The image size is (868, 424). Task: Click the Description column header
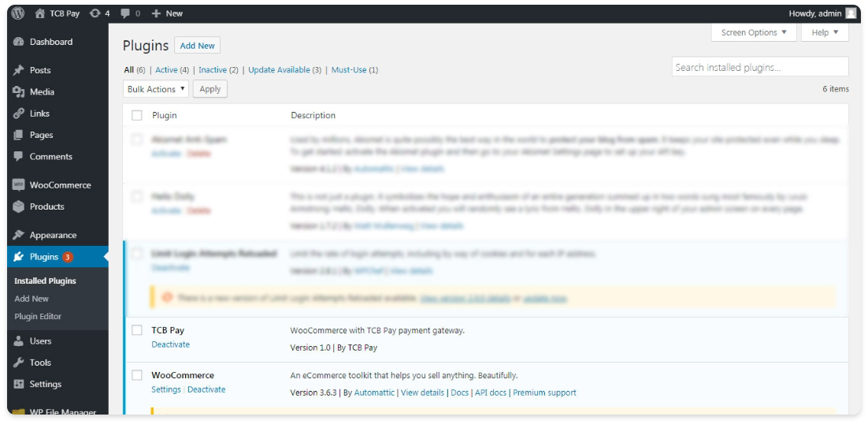click(313, 115)
